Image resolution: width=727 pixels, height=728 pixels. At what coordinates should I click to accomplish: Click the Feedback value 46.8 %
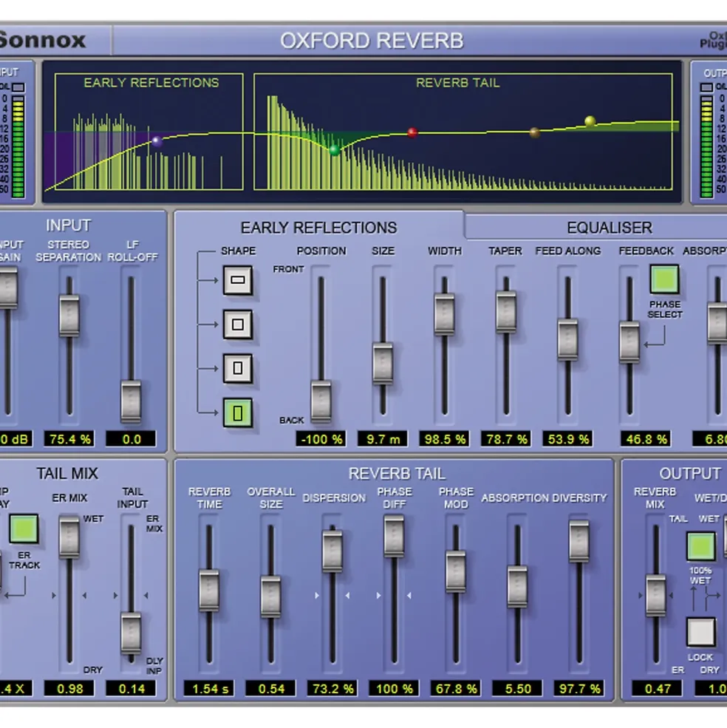(x=646, y=439)
